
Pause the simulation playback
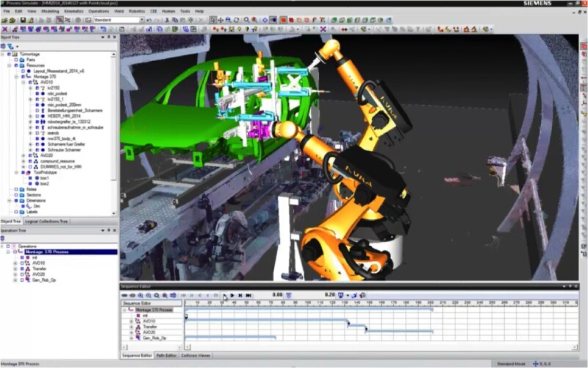click(x=216, y=296)
